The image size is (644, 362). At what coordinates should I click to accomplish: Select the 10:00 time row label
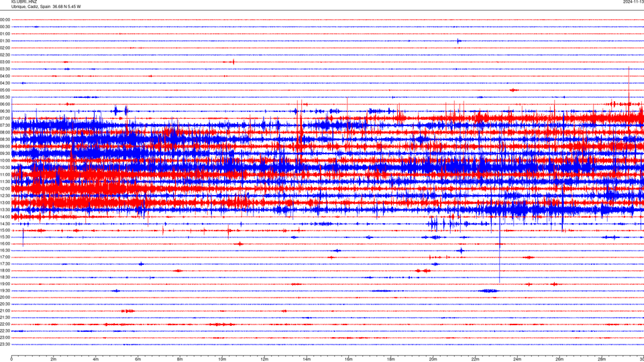pos(5,160)
